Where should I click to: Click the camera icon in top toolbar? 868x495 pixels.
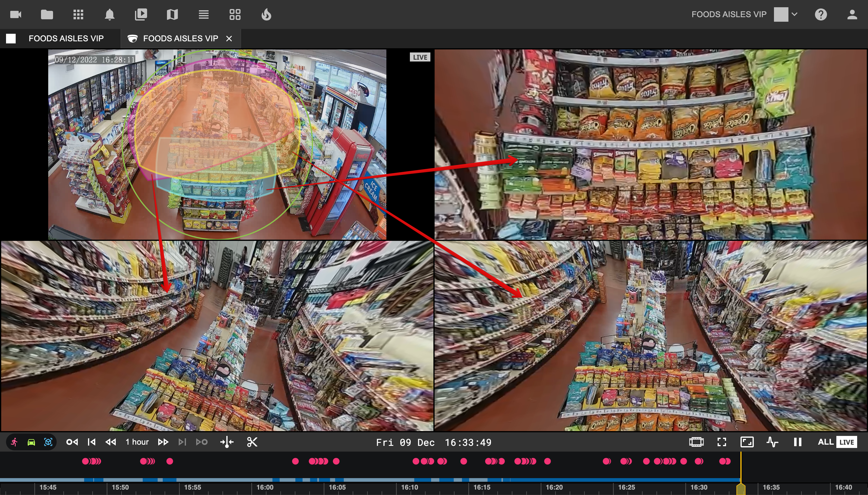[x=16, y=14]
